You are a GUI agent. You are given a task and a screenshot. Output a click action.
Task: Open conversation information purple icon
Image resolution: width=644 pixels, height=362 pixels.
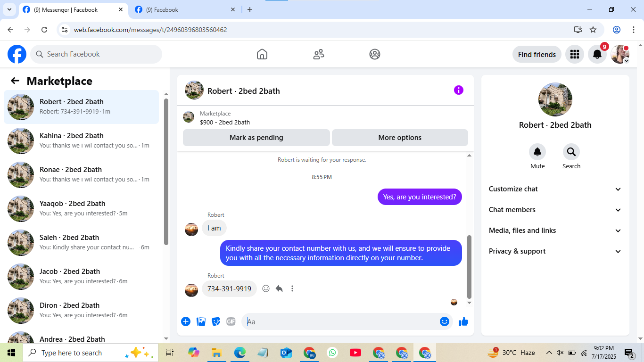[459, 90]
